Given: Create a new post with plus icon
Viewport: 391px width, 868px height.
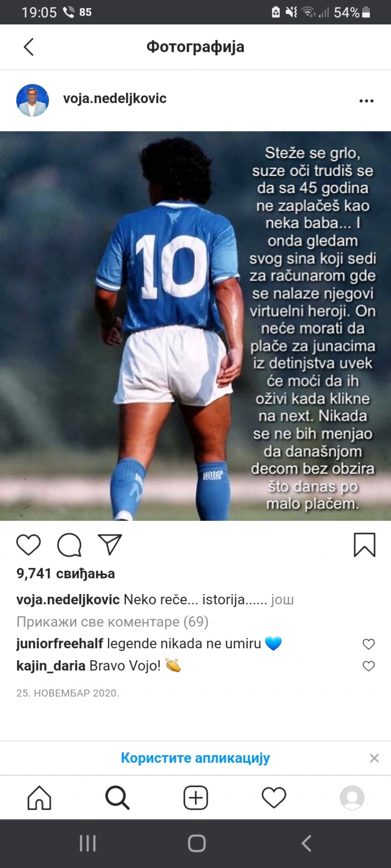Looking at the screenshot, I should 195,797.
